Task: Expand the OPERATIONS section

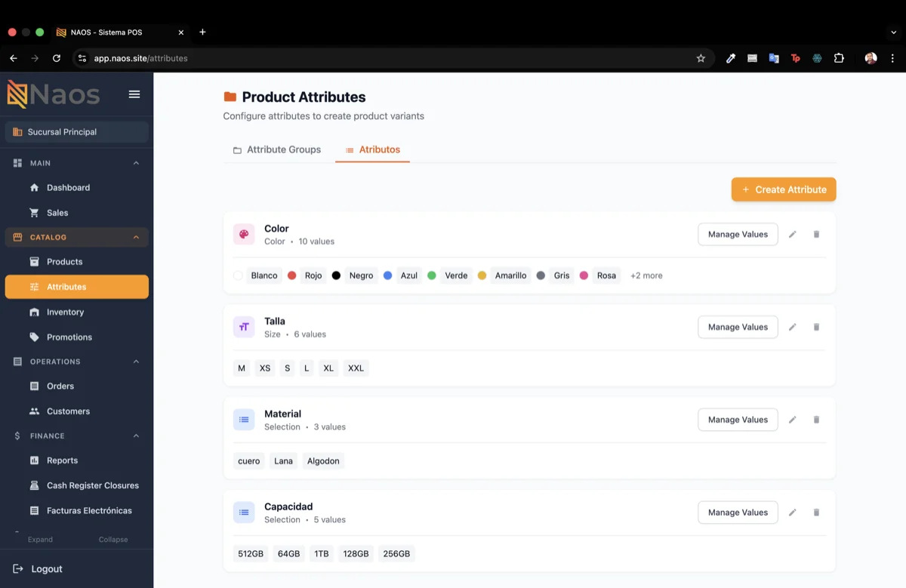Action: click(136, 361)
